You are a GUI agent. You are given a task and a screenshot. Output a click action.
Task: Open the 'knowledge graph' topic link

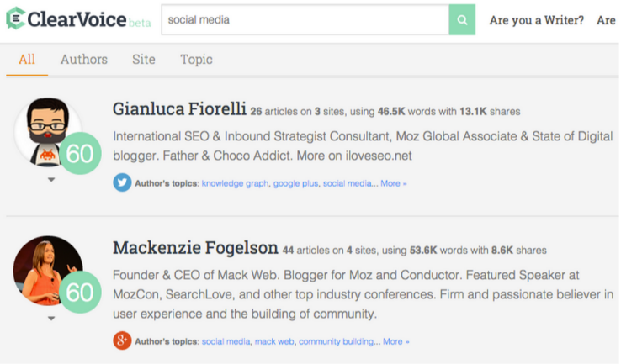tap(234, 183)
